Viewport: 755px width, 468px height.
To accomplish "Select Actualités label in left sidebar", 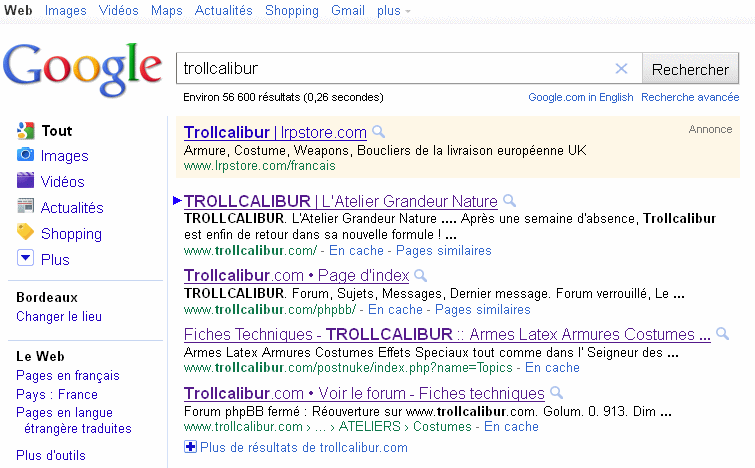I will point(72,208).
